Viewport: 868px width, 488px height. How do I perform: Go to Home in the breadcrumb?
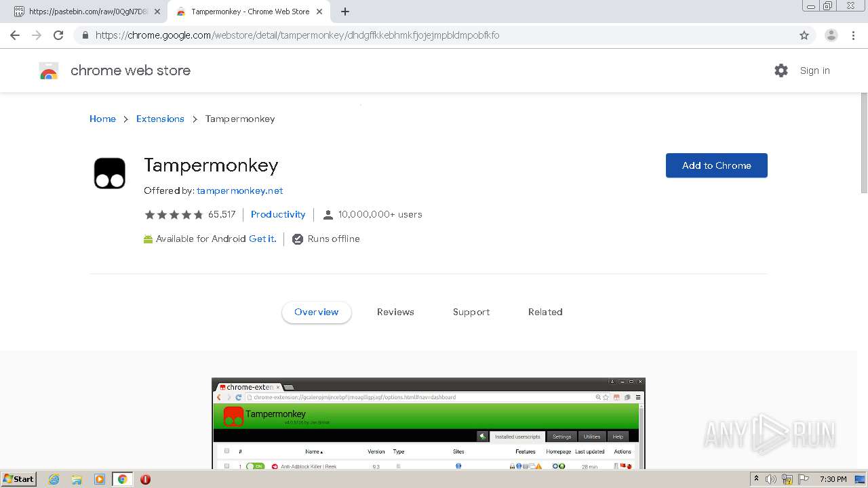102,119
